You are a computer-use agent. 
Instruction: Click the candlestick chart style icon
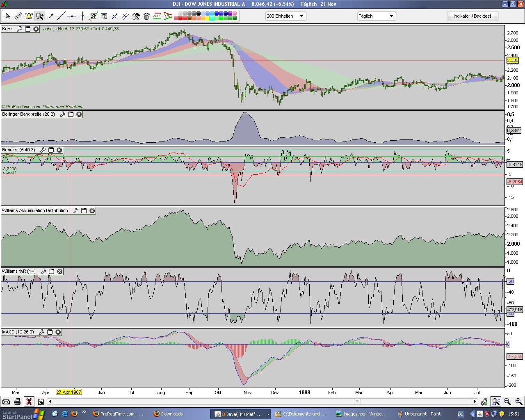(x=485, y=402)
